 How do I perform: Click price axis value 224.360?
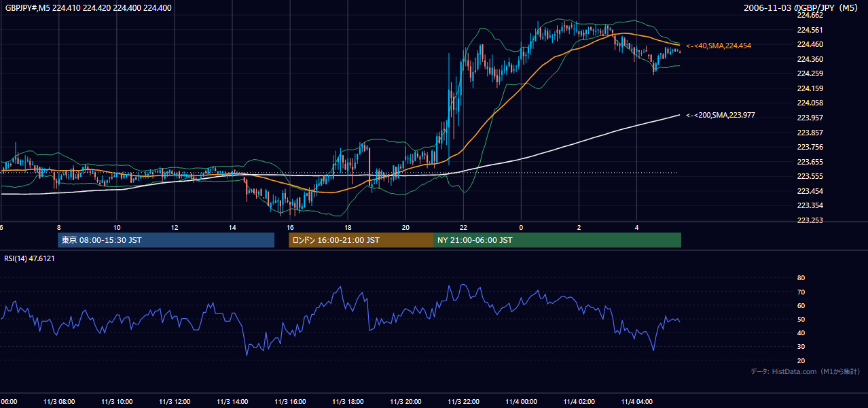(810, 59)
